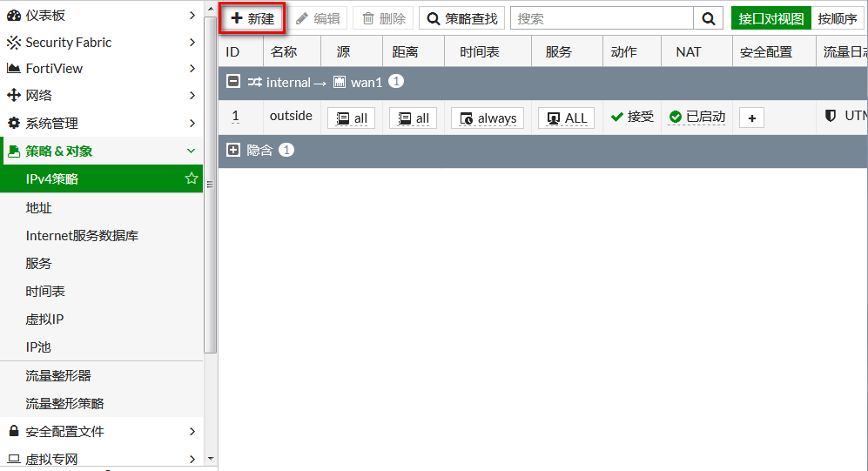Switch to 按顺序 view mode

(838, 18)
